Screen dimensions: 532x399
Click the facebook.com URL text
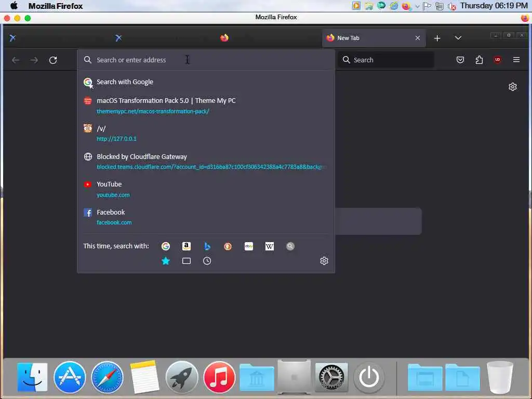coord(114,222)
